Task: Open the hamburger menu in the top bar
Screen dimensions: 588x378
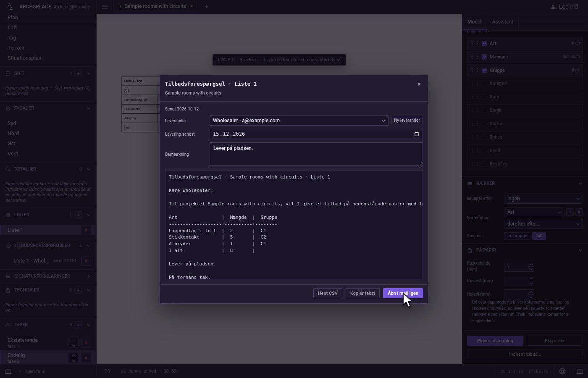Action: coord(105,6)
